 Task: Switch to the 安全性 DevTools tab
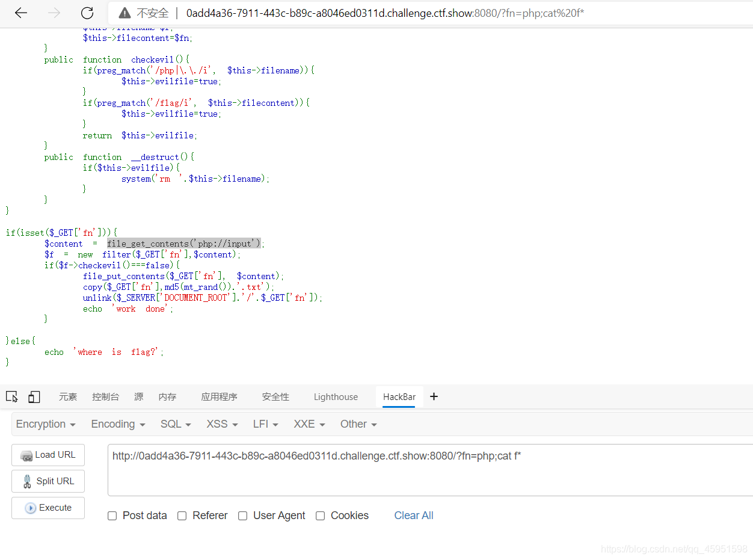[x=275, y=397]
